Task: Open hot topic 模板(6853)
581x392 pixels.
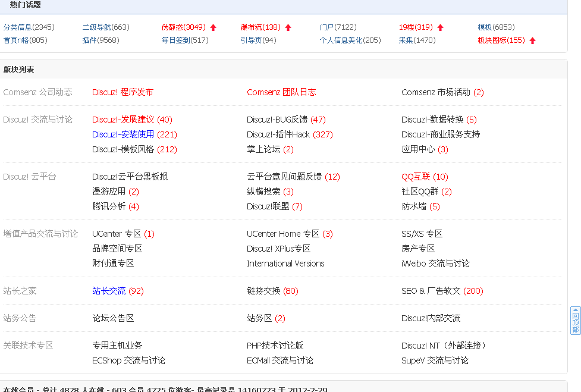Action: (496, 27)
